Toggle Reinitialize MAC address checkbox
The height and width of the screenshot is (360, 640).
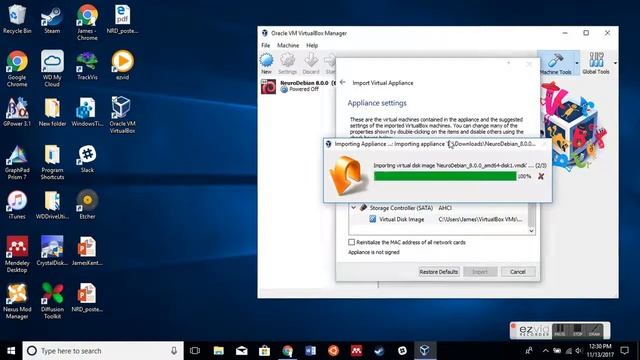(x=351, y=242)
